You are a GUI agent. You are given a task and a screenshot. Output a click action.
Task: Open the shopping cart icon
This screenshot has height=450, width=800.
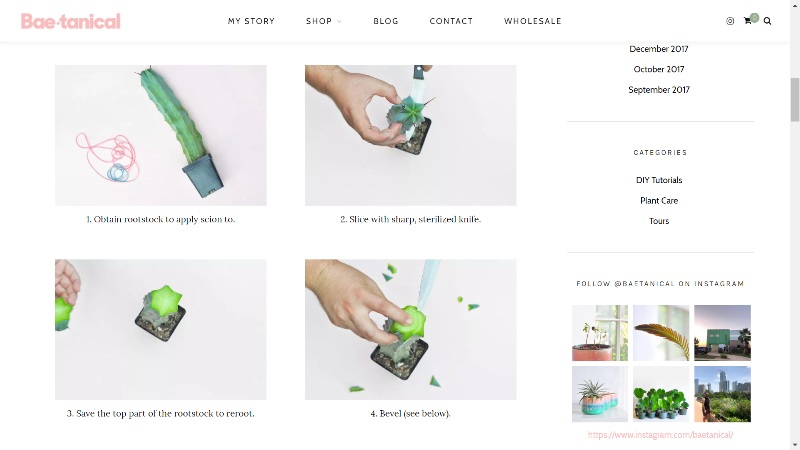(x=748, y=21)
